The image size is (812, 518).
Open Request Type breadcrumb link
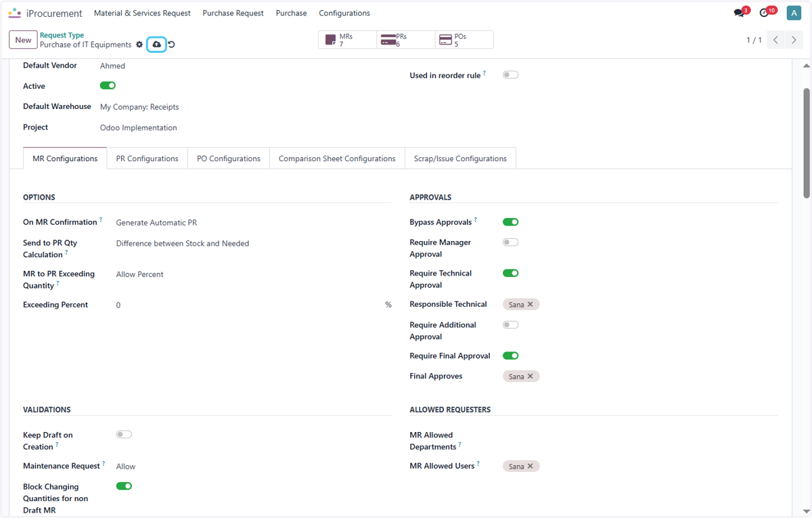pos(62,35)
